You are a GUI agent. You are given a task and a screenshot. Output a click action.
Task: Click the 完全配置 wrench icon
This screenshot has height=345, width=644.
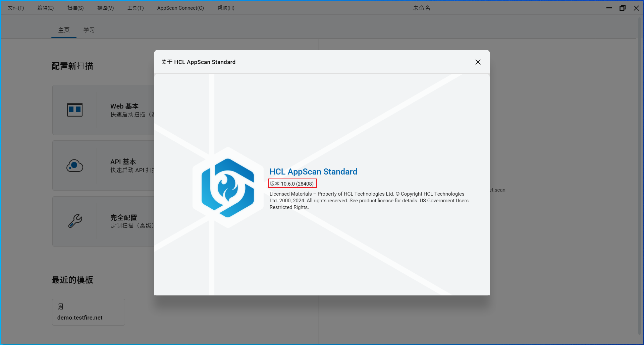pos(75,221)
